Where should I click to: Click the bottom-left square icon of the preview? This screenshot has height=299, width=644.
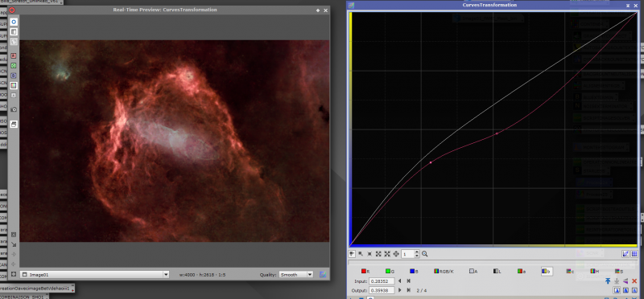pos(14,274)
